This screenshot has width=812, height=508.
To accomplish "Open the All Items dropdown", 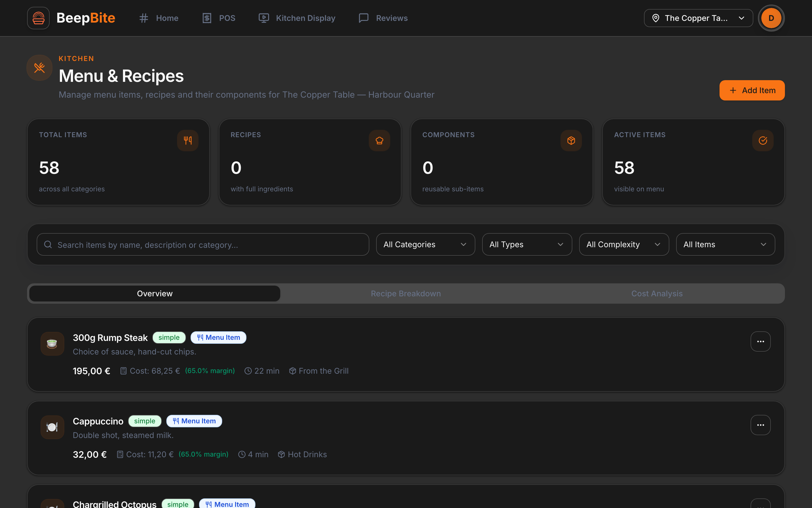I will [725, 245].
